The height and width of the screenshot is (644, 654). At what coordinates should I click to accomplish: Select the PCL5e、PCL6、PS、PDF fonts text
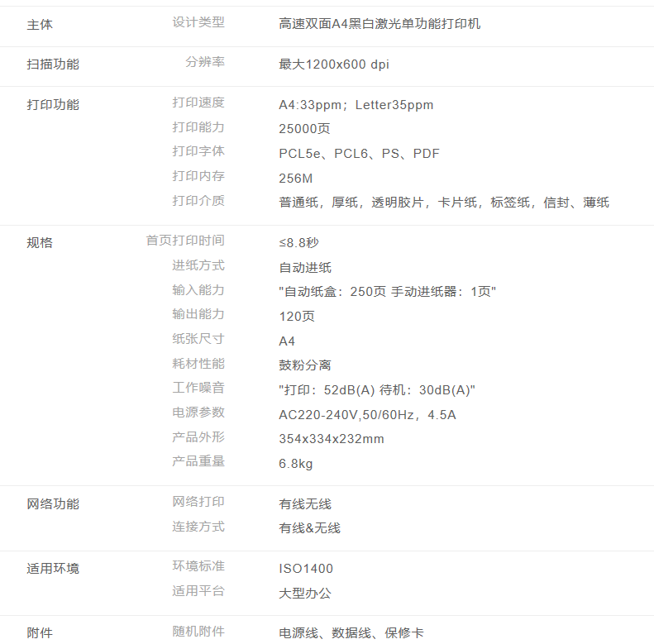point(359,154)
